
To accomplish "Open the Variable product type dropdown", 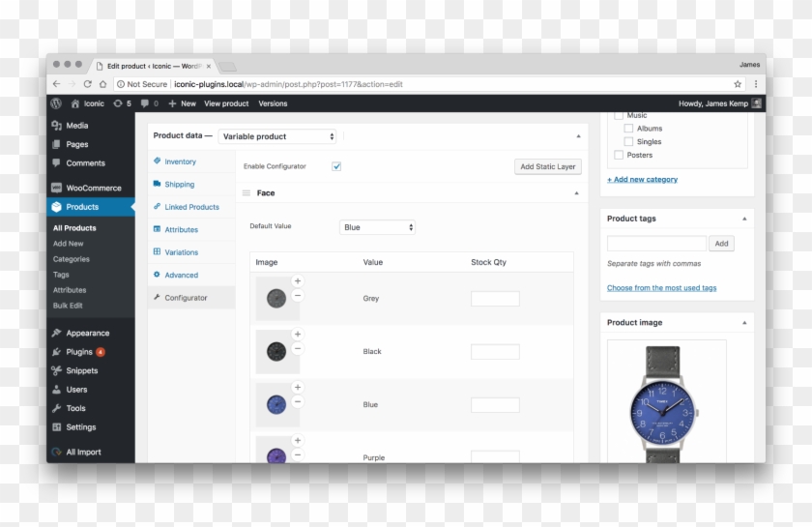I will [x=277, y=136].
